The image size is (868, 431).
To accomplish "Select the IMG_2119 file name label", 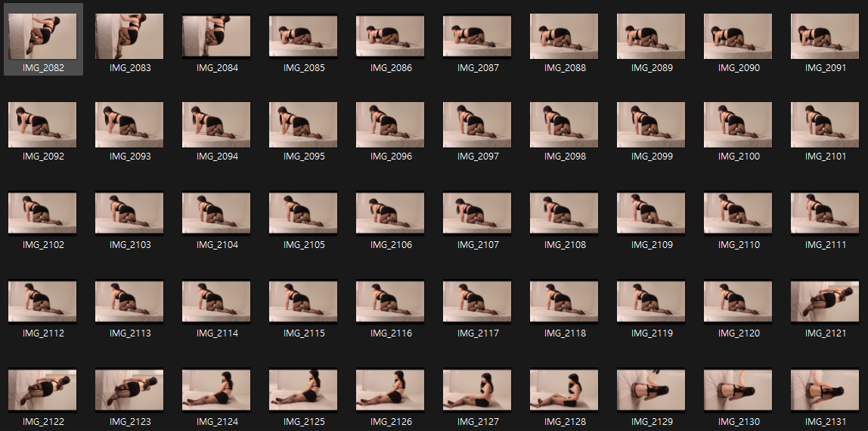I will tap(651, 333).
